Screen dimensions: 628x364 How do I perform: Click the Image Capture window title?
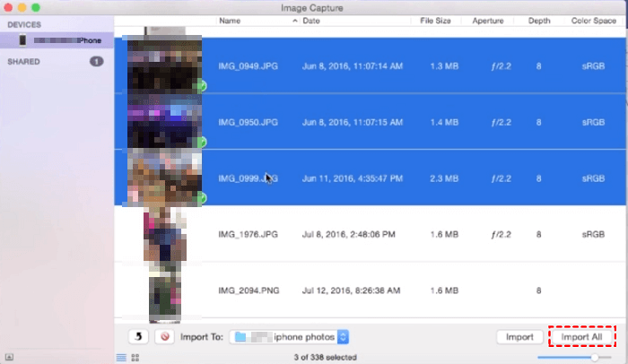311,8
